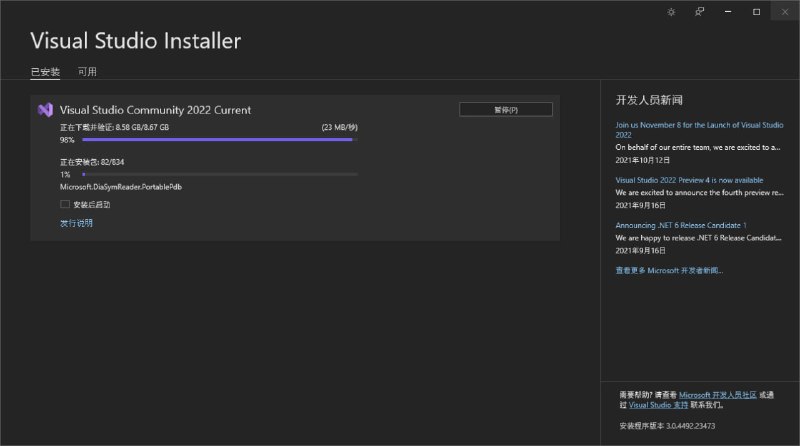Click the Visual Studio Installer title heading
This screenshot has height=446, width=800.
(x=136, y=41)
